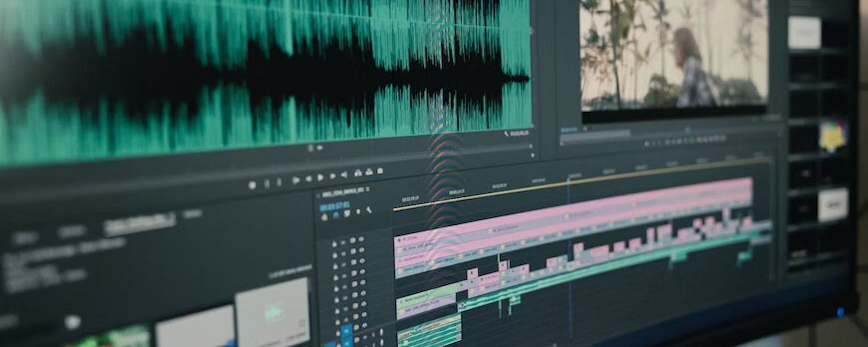
Task: Play the sequence in the Program monitor
Action: pyautogui.click(x=680, y=141)
